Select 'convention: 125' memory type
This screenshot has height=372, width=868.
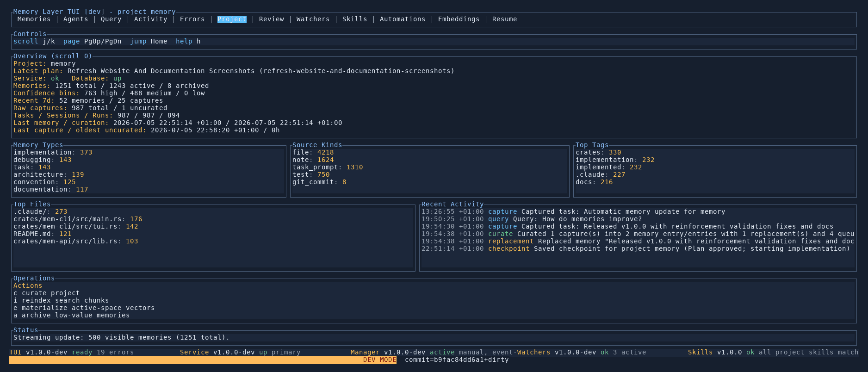click(x=44, y=182)
